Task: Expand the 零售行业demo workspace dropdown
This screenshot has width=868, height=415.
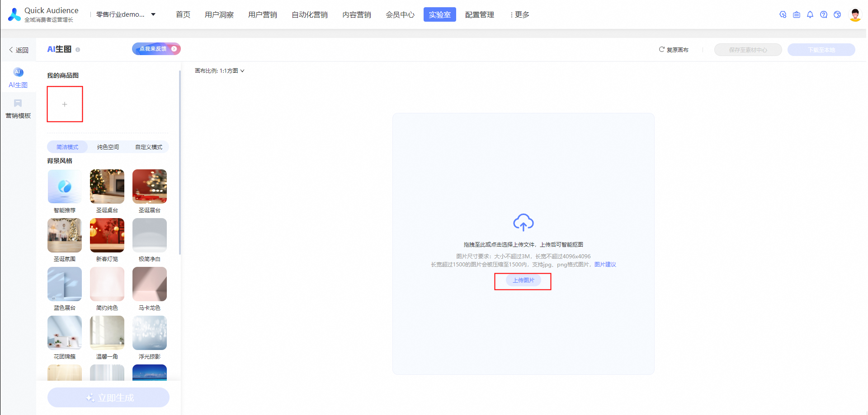Action: click(x=126, y=14)
